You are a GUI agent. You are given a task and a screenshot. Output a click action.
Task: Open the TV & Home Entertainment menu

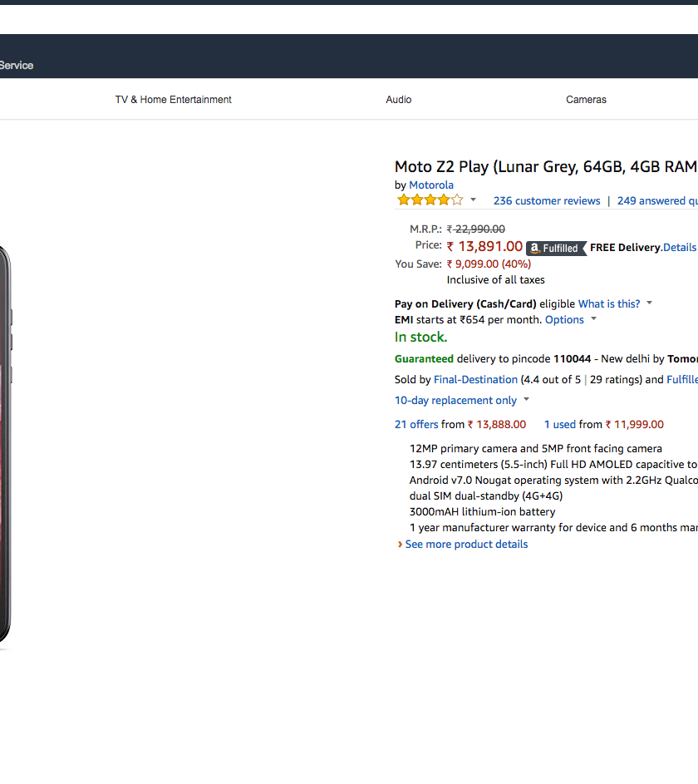pos(173,100)
